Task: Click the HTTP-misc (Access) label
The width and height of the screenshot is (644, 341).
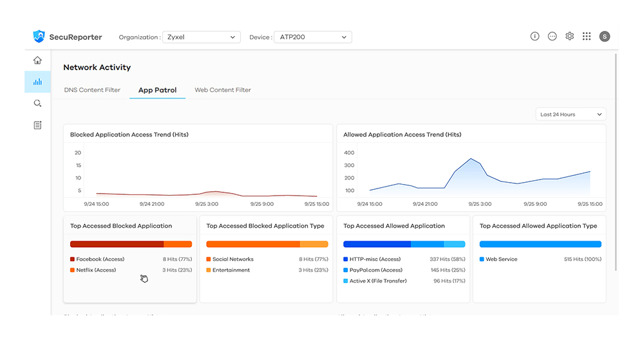Action: [x=375, y=259]
